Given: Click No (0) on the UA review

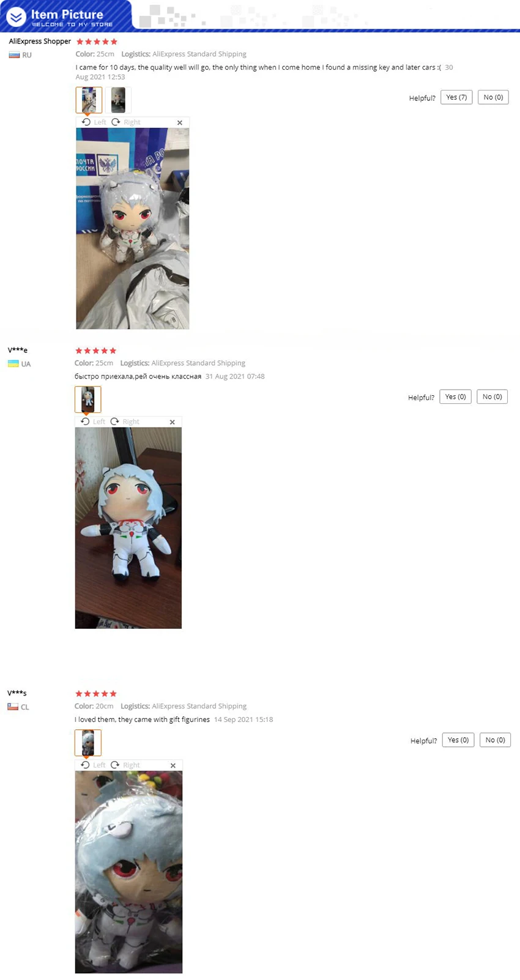Looking at the screenshot, I should click(x=492, y=397).
